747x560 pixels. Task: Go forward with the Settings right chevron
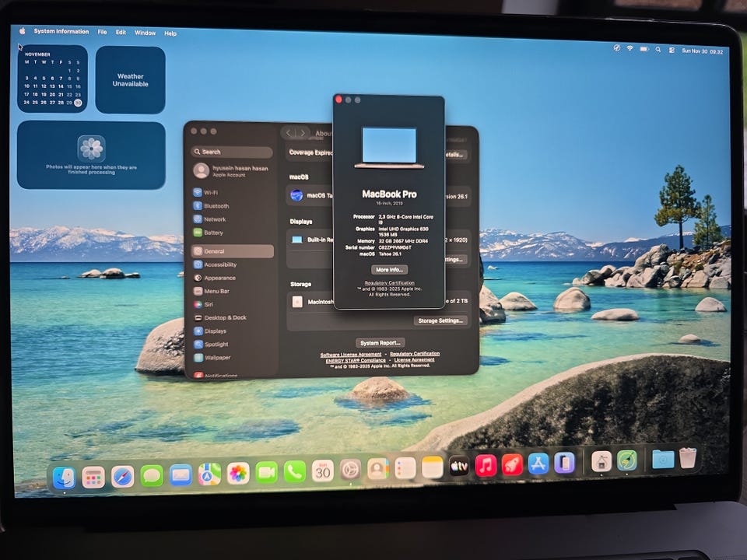(x=303, y=133)
